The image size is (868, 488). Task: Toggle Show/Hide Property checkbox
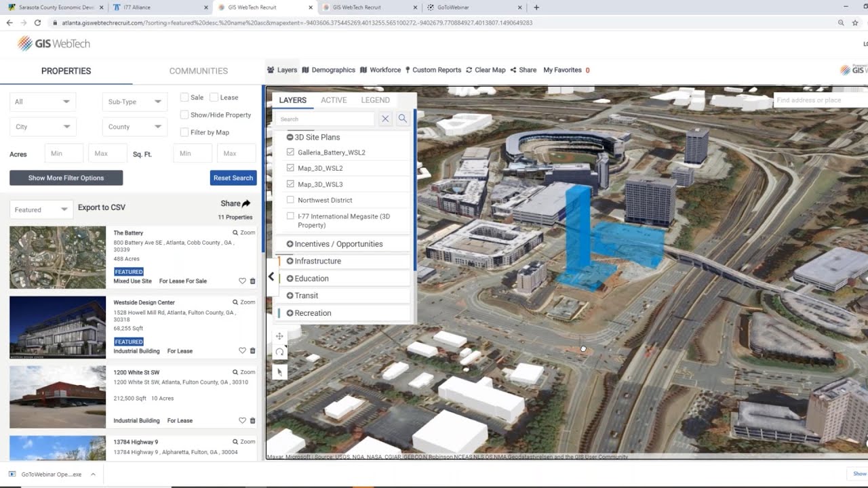tap(184, 115)
